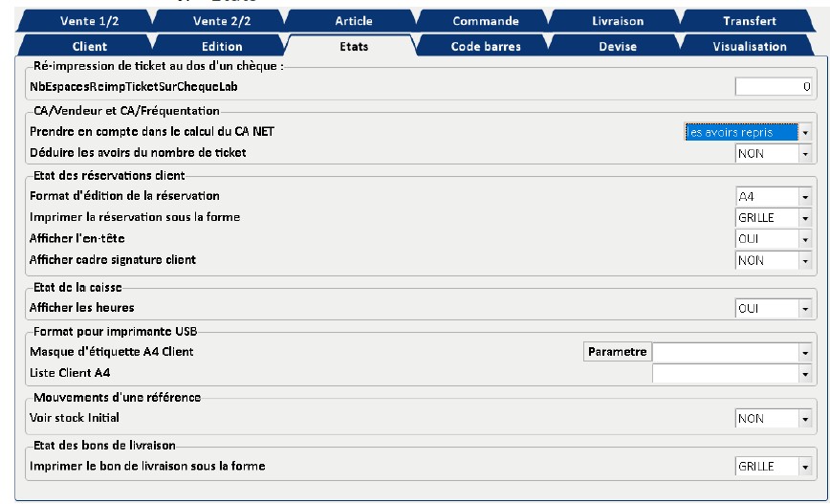Open the Livraison tab
This screenshot has width=830, height=504.
(x=619, y=21)
